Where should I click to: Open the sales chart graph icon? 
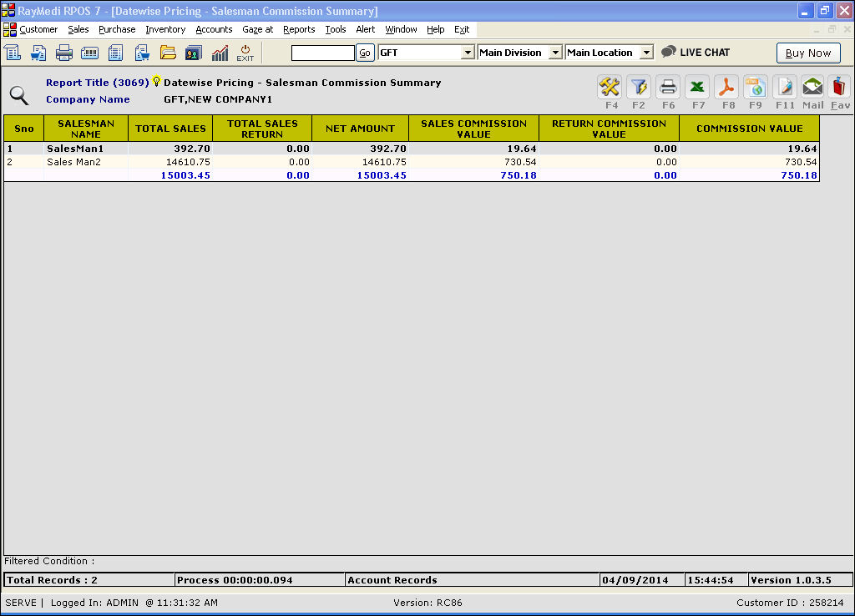click(x=220, y=53)
